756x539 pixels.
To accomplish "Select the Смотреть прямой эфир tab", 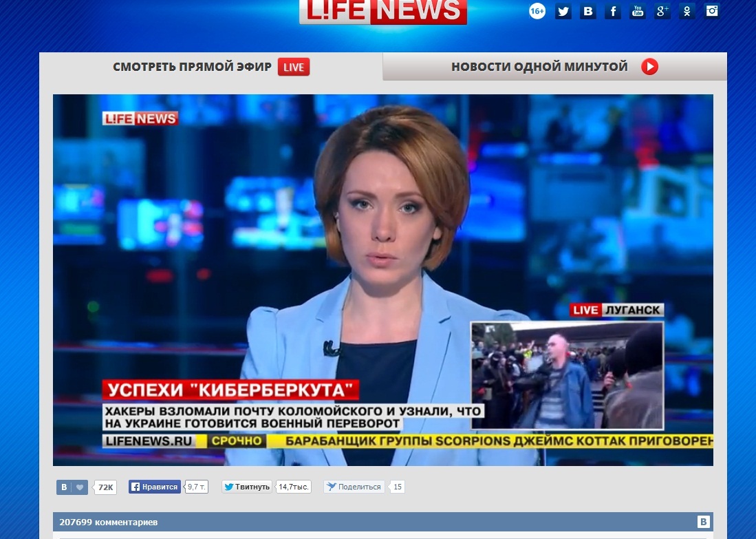I will tap(211, 67).
